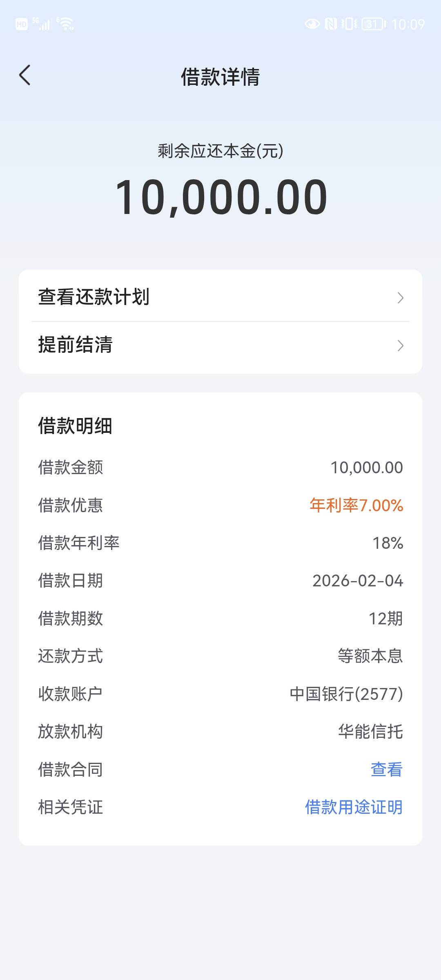Expand chevron next to 查看还款计划
Viewport: 441px width, 980px height.
(400, 298)
